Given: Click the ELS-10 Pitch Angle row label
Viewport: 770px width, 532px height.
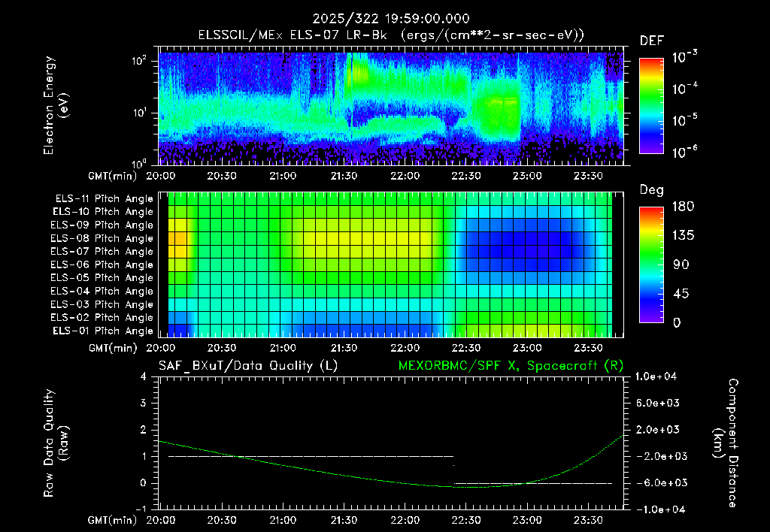Looking at the screenshot, I should 103,212.
